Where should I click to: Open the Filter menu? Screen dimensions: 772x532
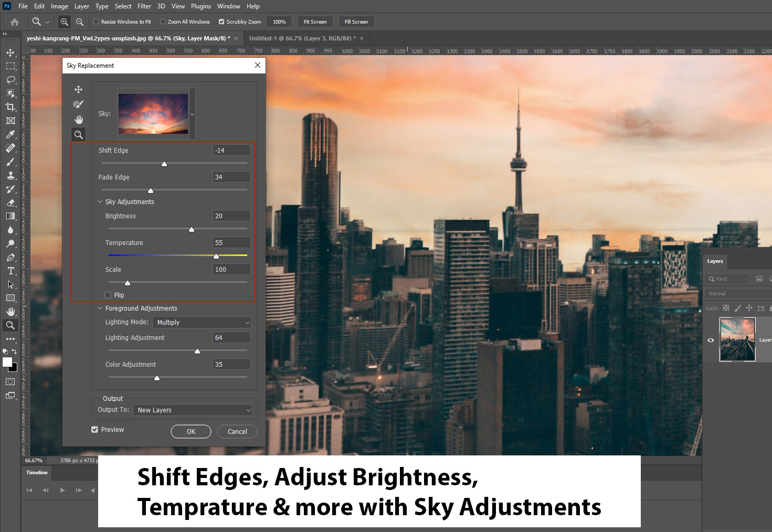pyautogui.click(x=144, y=6)
